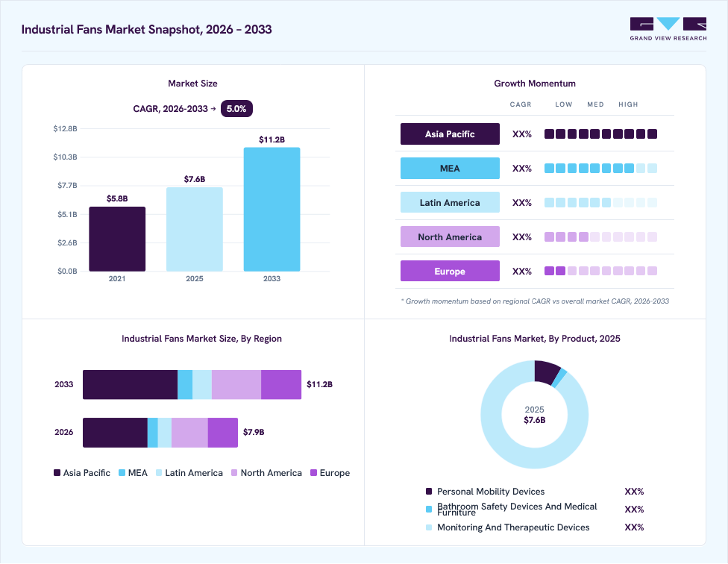Click the MEA momentum indicator squares

pyautogui.click(x=600, y=169)
